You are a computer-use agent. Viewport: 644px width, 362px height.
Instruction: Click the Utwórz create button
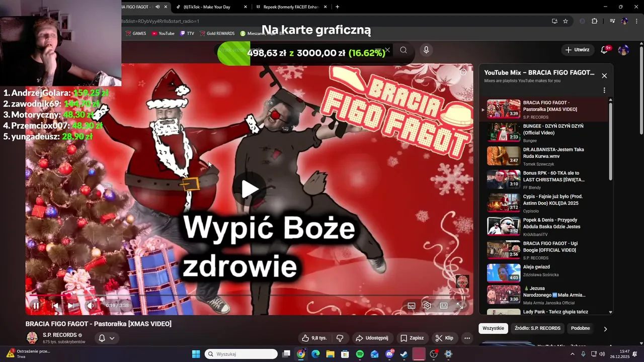pos(577,50)
